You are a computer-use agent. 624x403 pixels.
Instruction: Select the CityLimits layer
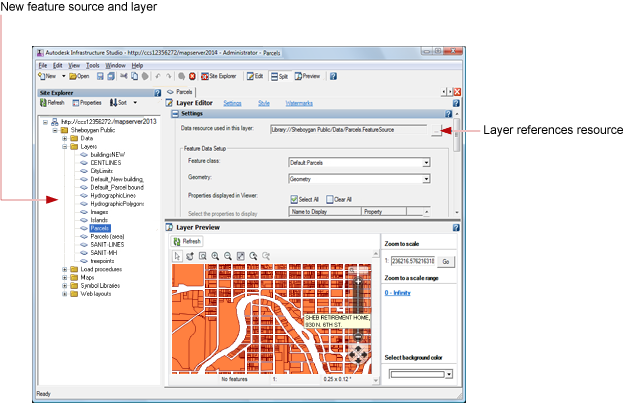click(101, 171)
